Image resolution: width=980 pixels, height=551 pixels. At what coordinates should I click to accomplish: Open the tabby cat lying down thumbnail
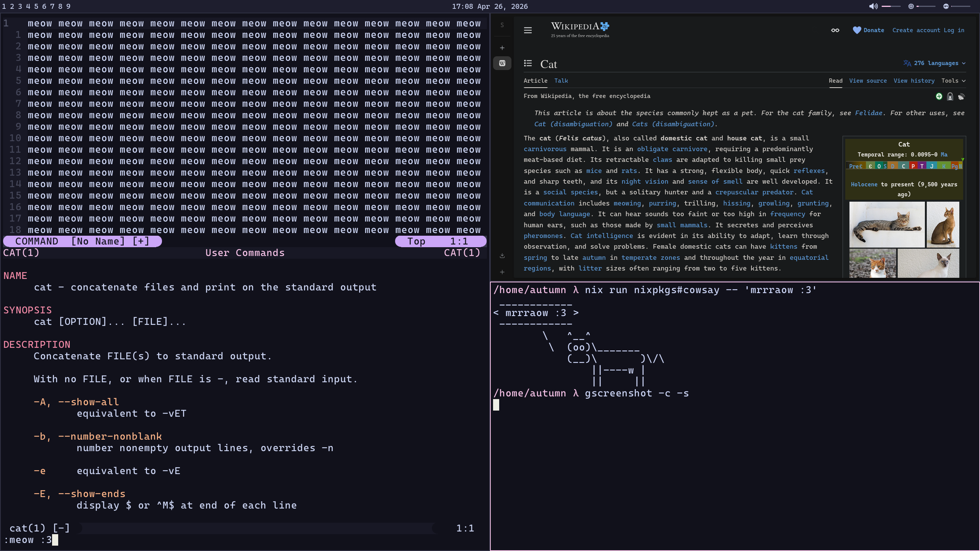(887, 225)
